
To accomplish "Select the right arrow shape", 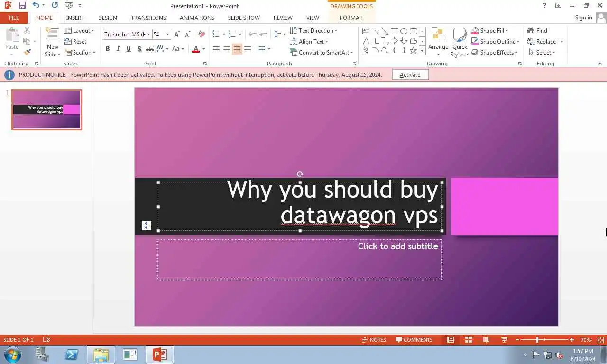I will click(x=394, y=41).
